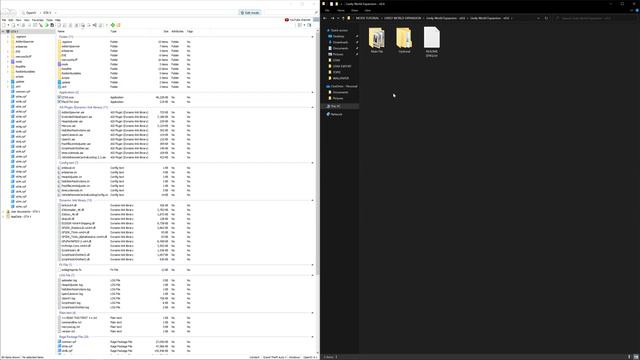Open Share tab in Explorer ribbon
The width and height of the screenshot is (640, 360).
click(x=355, y=11)
